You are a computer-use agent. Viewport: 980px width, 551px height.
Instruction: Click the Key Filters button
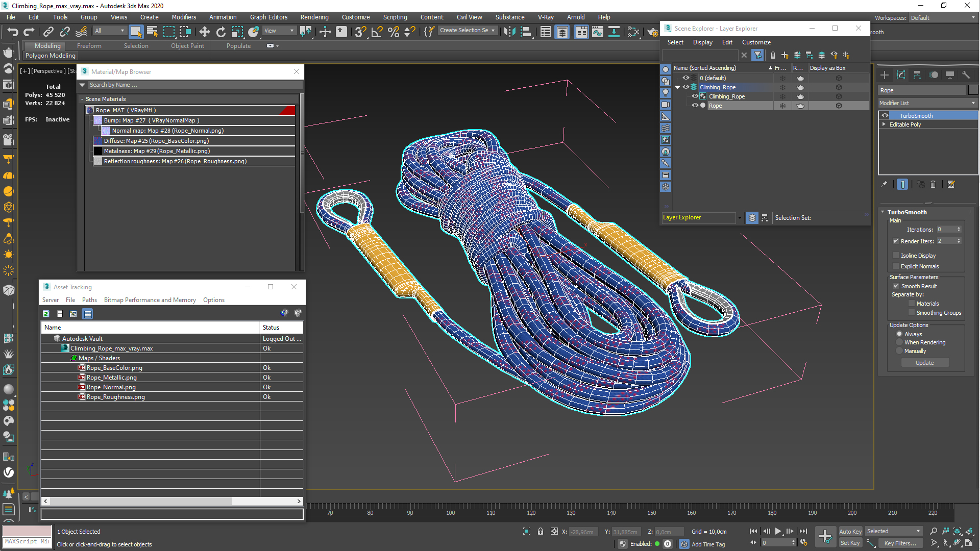pyautogui.click(x=900, y=543)
